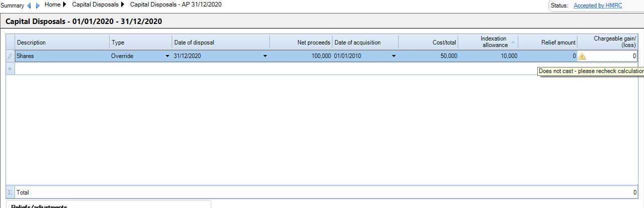Image resolution: width=644 pixels, height=208 pixels.
Task: Click the Cost/total cell showing 50,000
Action: (428, 56)
